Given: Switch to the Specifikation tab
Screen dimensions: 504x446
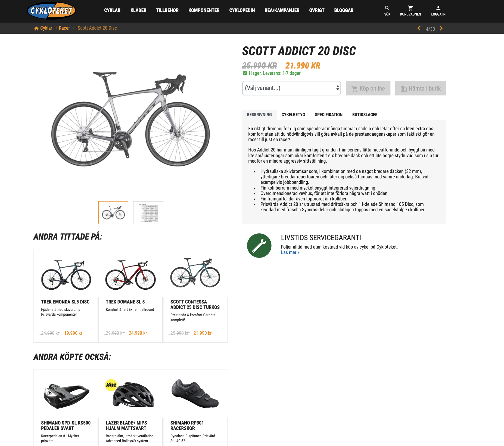Looking at the screenshot, I should coord(328,115).
